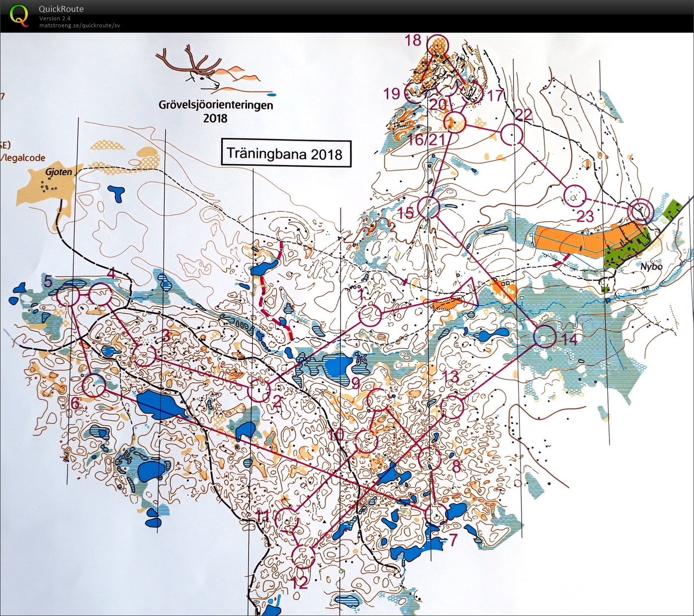
Task: Select control circle 16/21
Action: [x=454, y=122]
